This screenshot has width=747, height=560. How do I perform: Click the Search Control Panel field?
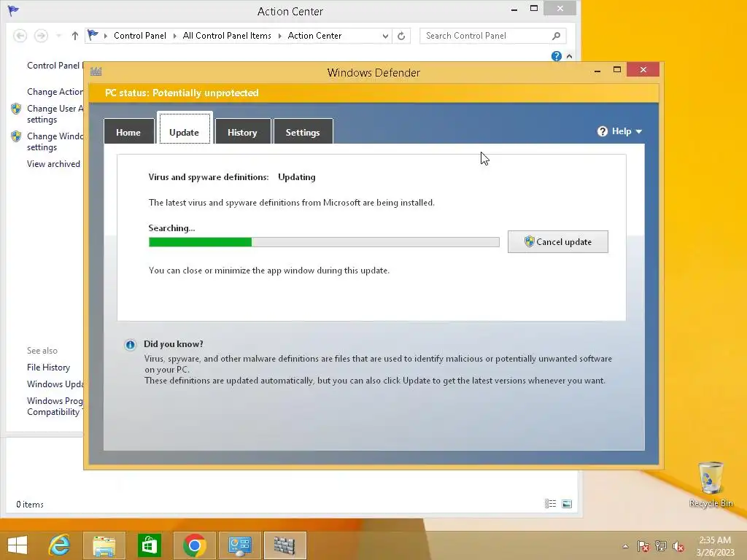pos(492,36)
